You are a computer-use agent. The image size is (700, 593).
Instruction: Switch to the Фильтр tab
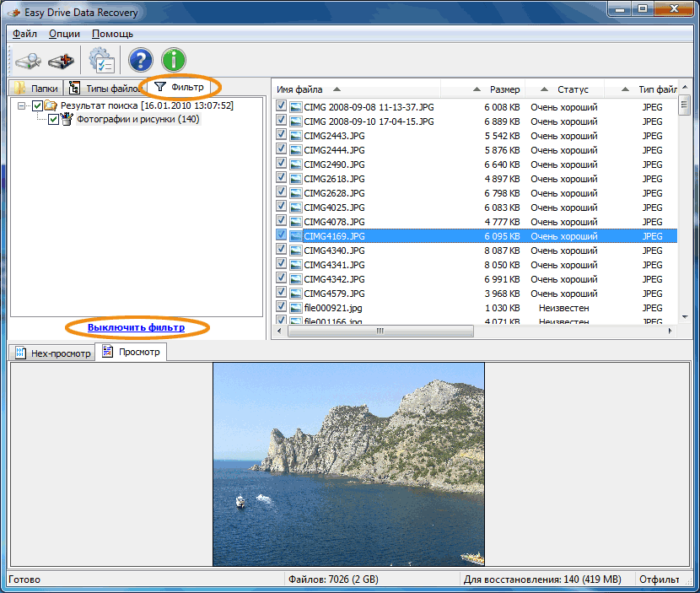click(179, 87)
